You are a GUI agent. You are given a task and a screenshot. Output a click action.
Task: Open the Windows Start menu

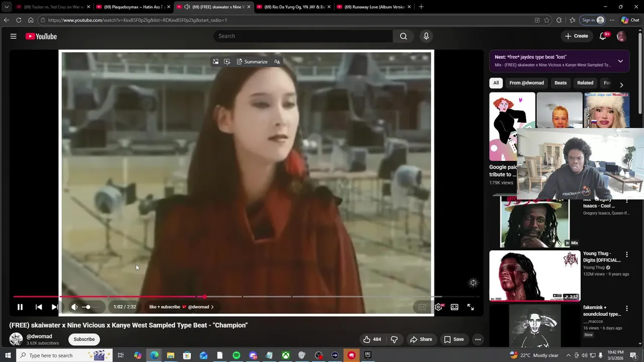point(8,355)
